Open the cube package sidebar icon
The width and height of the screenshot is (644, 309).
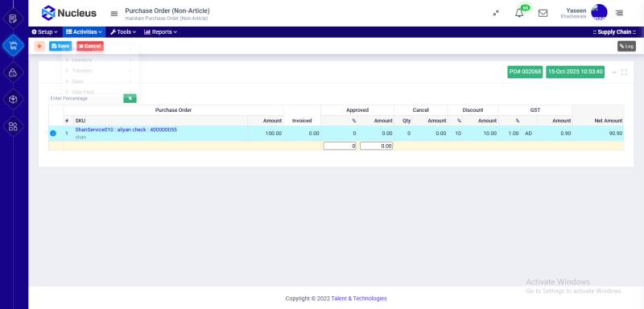[13, 99]
